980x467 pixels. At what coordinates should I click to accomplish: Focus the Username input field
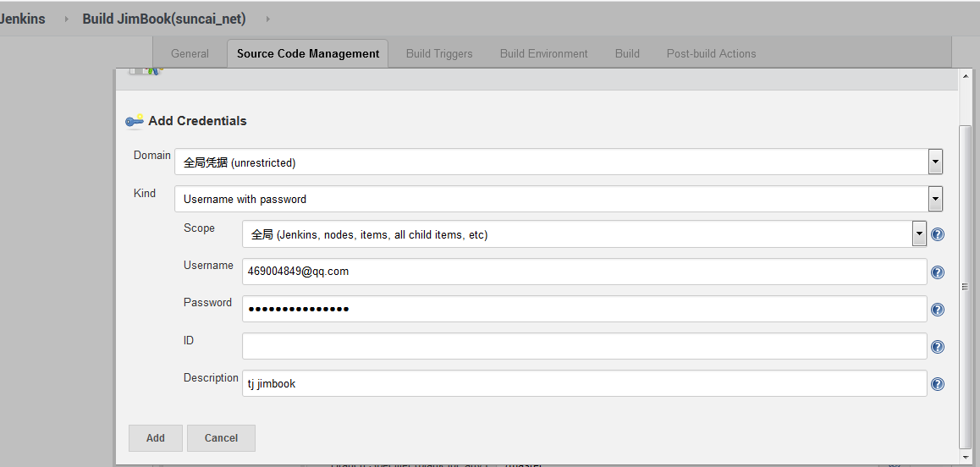coord(584,272)
